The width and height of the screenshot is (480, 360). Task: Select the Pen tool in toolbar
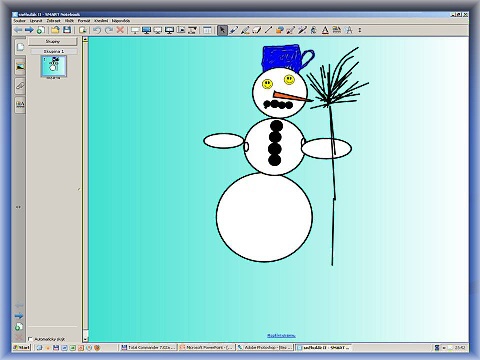[x=234, y=30]
